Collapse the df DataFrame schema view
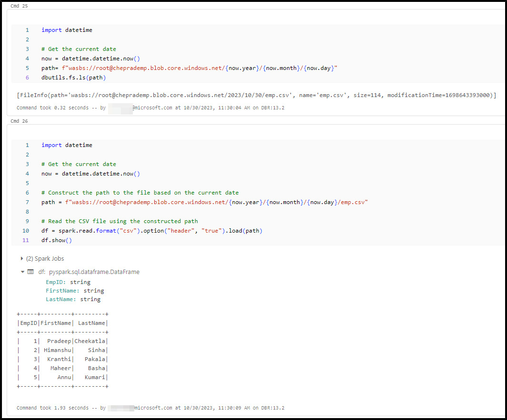The image size is (507, 420). [22, 272]
